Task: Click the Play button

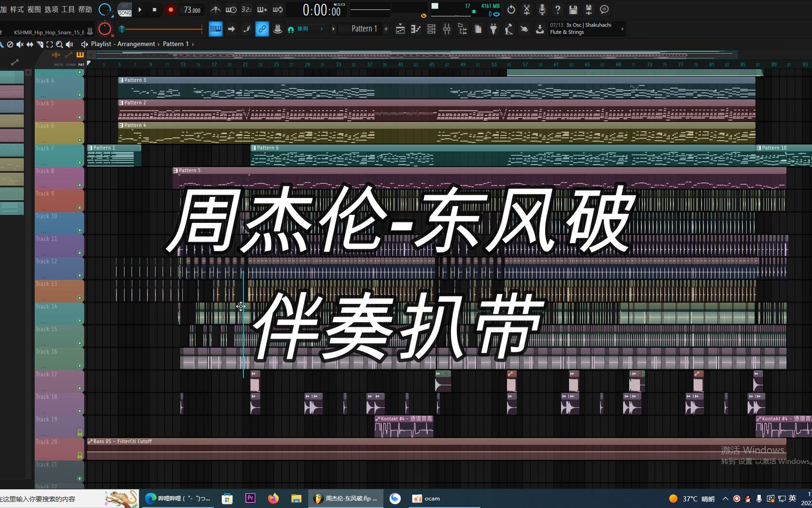Action: (140, 9)
